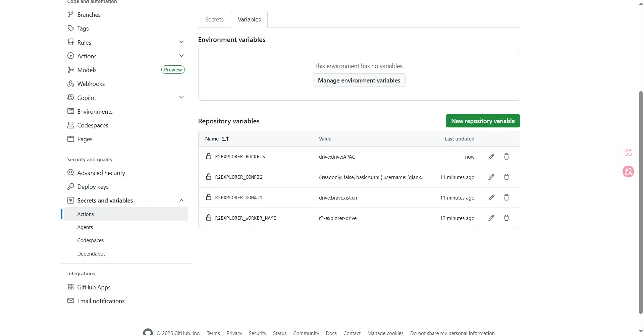Click the grid sparkle floating icon at right edge
The image size is (644, 335).
click(628, 152)
